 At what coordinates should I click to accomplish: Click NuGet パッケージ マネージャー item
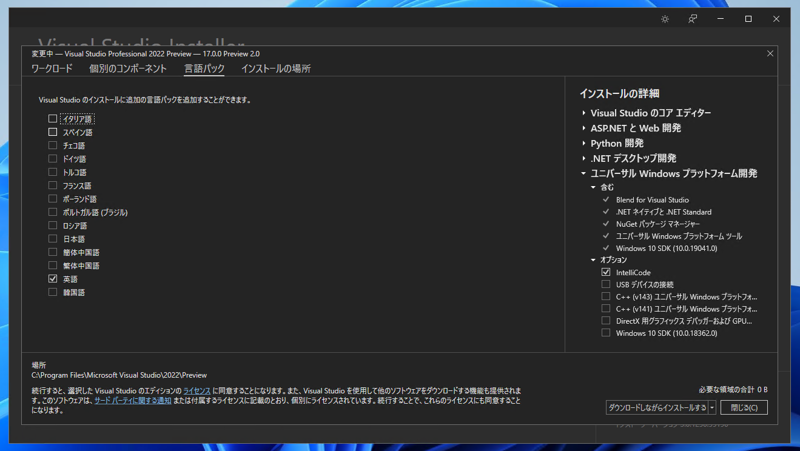[x=658, y=224]
